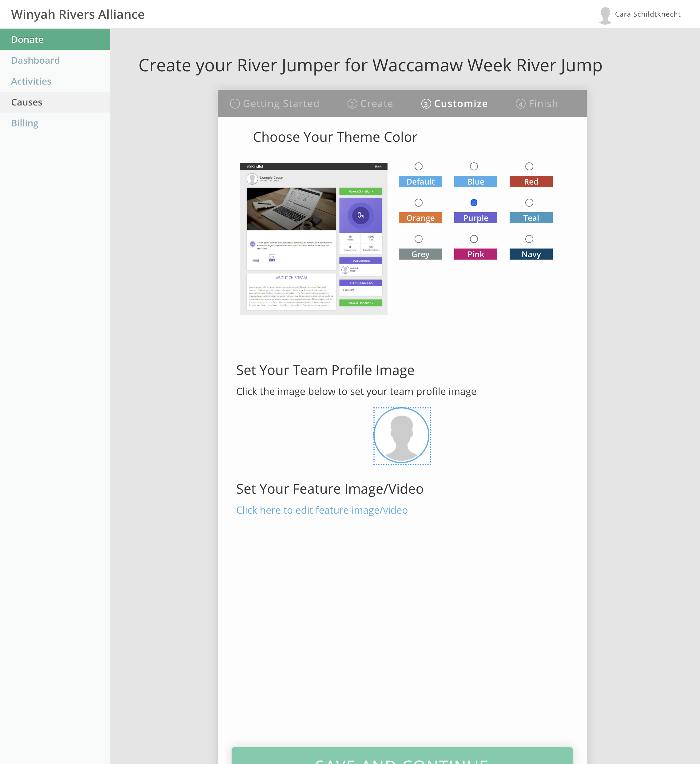Click the Pink color swatch label
The image size is (700, 764).
coord(475,254)
